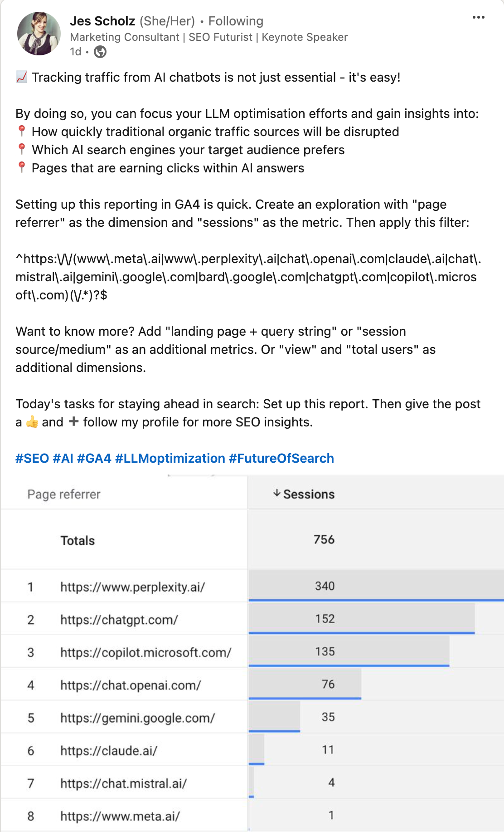Click the thumbs up emoji in post
This screenshot has width=504, height=832.
(32, 422)
